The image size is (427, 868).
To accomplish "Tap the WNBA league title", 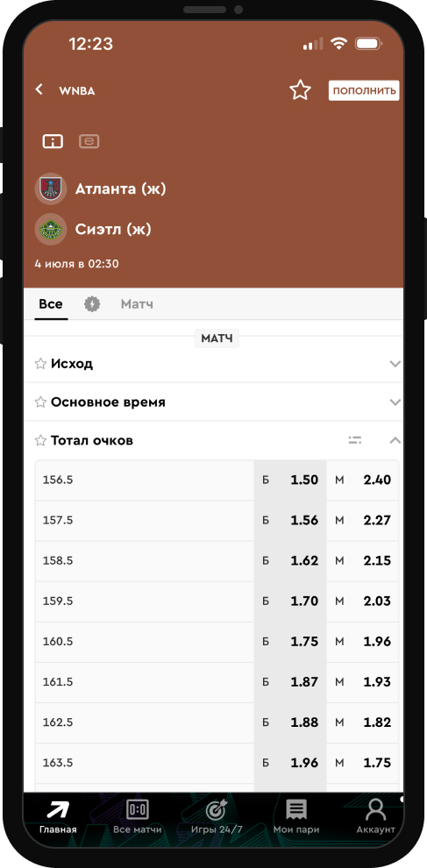I will pyautogui.click(x=77, y=91).
